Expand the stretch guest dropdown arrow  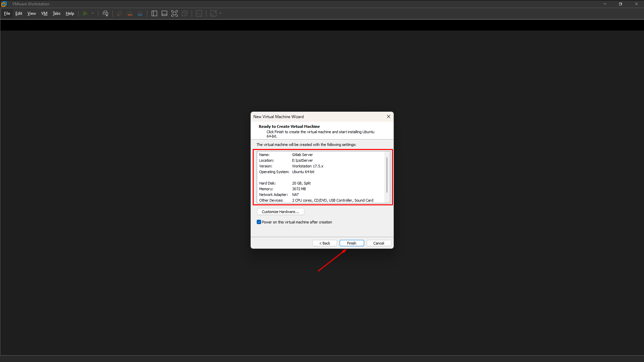[220, 13]
